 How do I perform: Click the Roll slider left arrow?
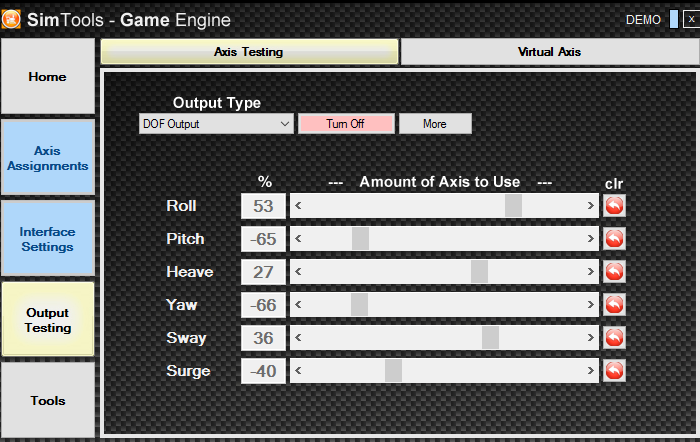click(x=298, y=206)
